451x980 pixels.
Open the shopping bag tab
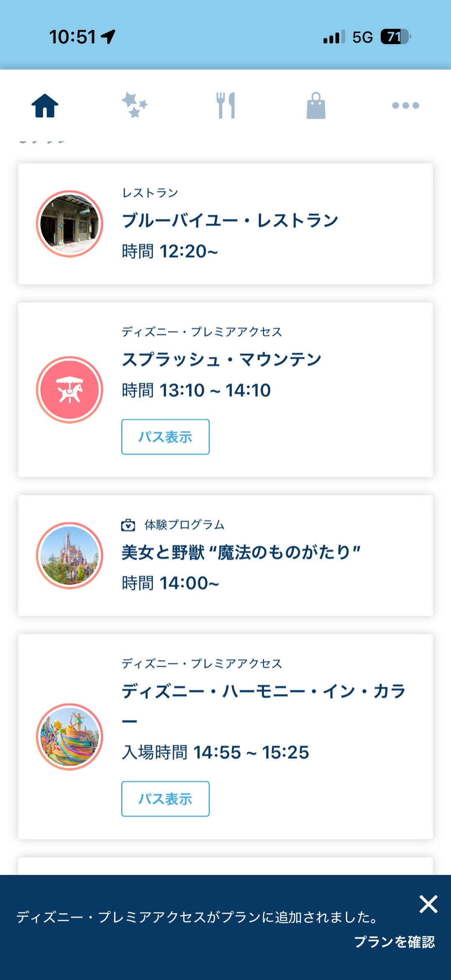[x=316, y=105]
